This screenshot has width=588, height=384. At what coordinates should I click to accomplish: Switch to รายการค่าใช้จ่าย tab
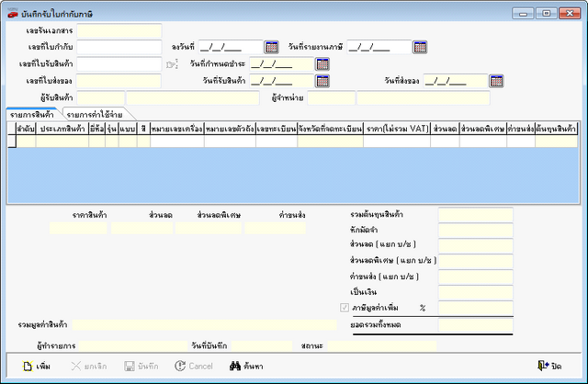coord(96,113)
